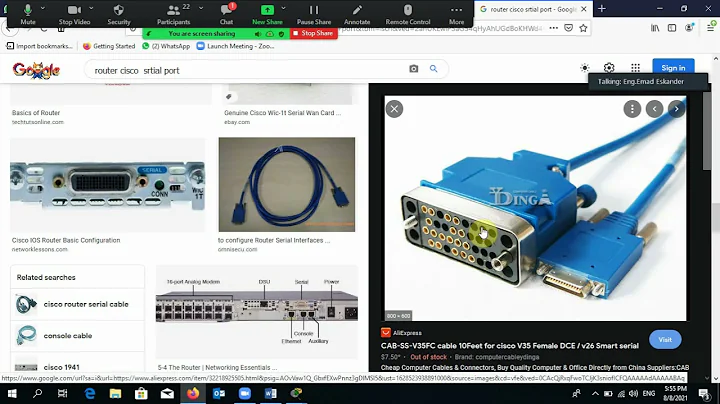Go to next image in preview

tap(676, 109)
